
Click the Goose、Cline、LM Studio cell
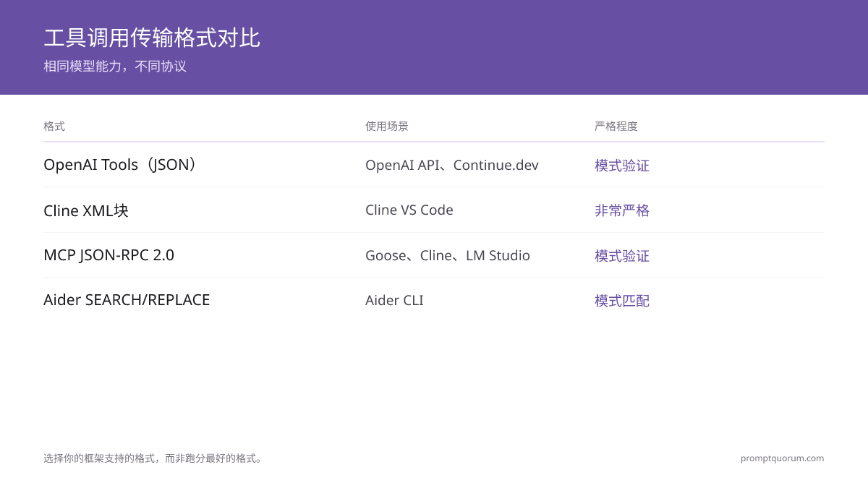pyautogui.click(x=448, y=255)
